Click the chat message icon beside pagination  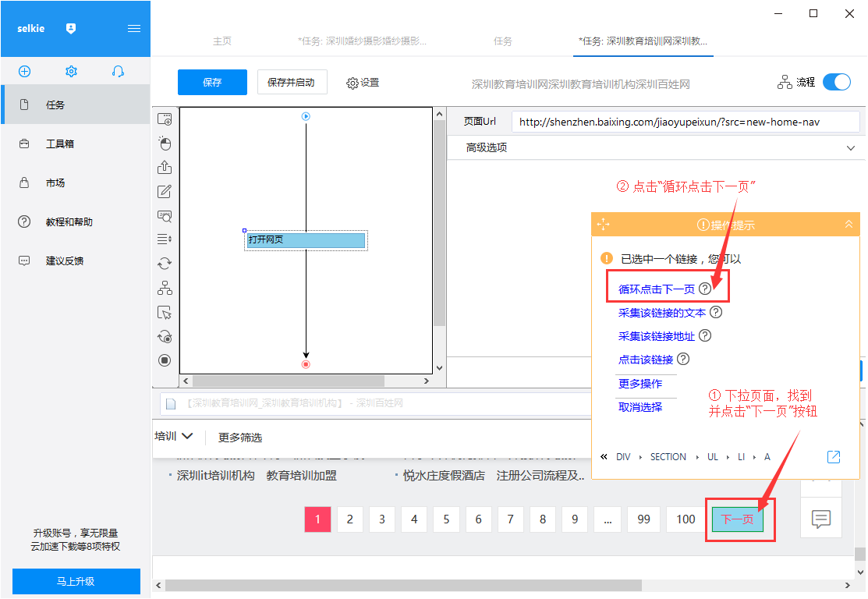(x=821, y=519)
